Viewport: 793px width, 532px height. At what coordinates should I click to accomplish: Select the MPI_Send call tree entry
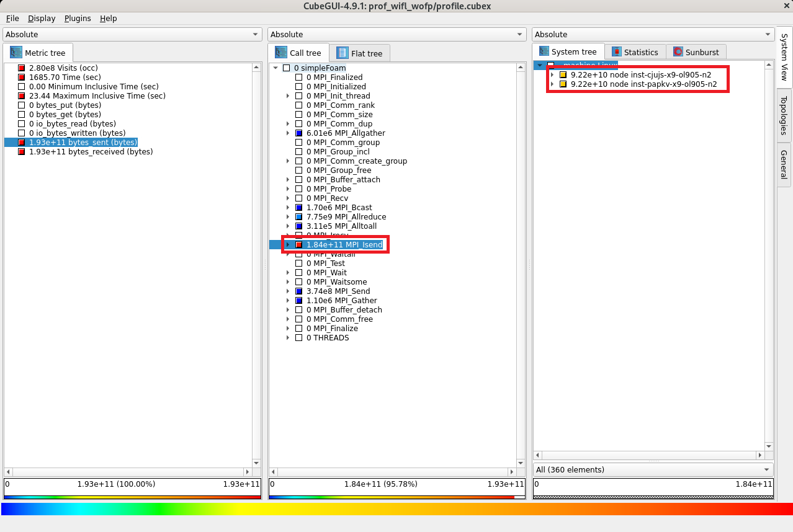click(x=338, y=291)
